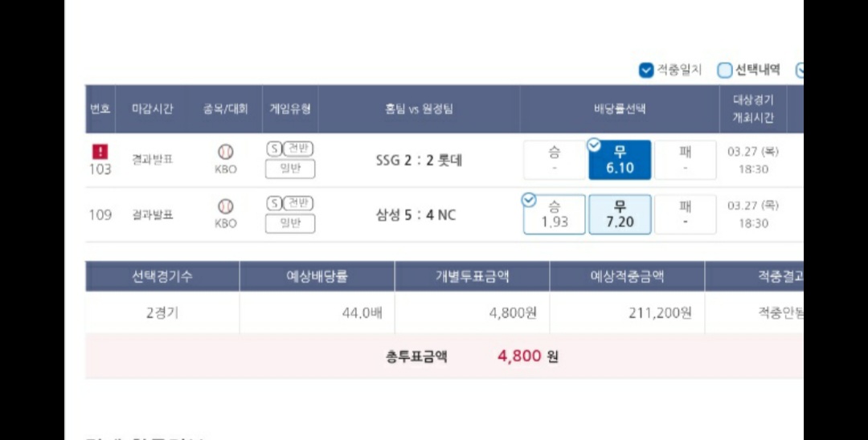Click the 배당률선택 column header
868x440 pixels.
(x=620, y=108)
